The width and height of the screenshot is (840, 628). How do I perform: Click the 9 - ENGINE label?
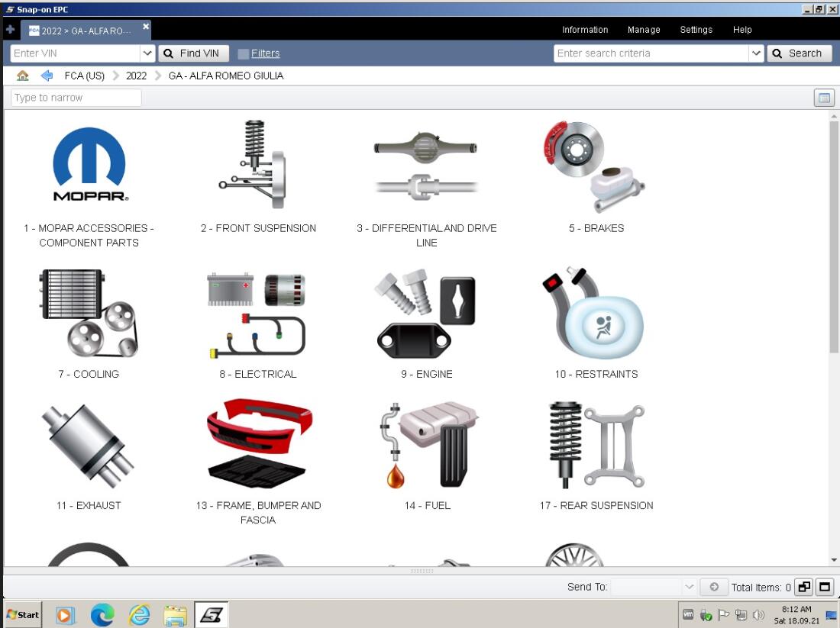pos(426,374)
